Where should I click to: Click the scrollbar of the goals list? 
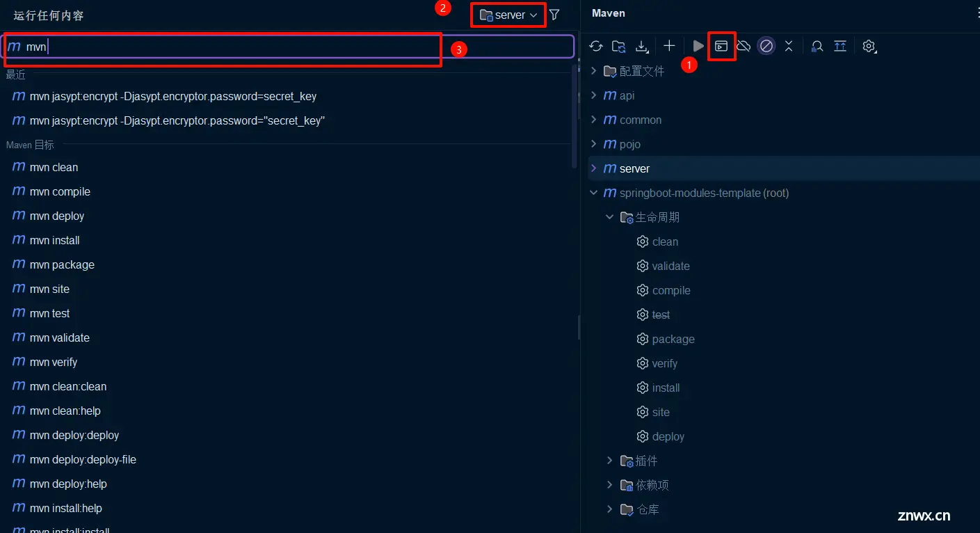point(575,116)
